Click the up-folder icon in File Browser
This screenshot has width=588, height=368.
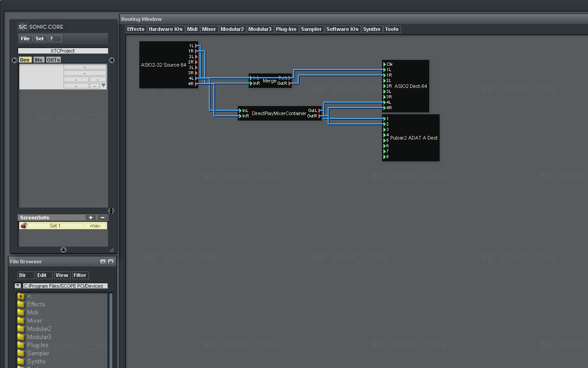coord(20,296)
